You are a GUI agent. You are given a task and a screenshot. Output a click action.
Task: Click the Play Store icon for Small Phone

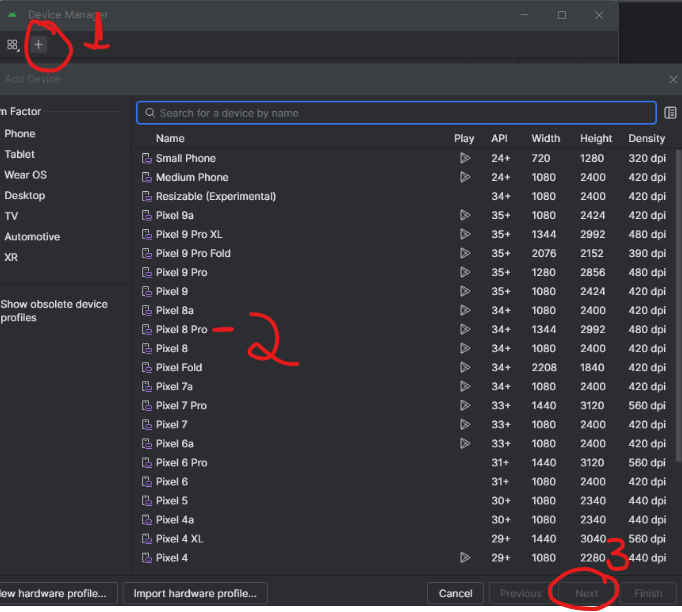pos(464,158)
